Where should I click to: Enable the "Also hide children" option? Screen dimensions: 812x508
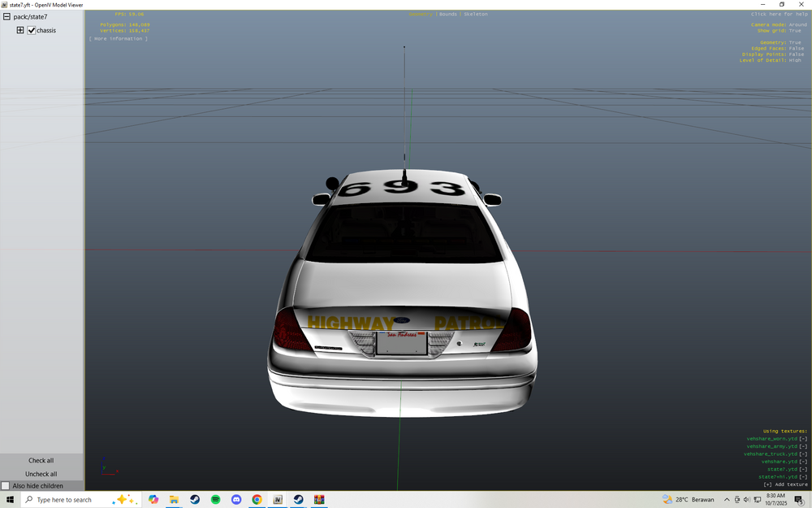coord(5,485)
